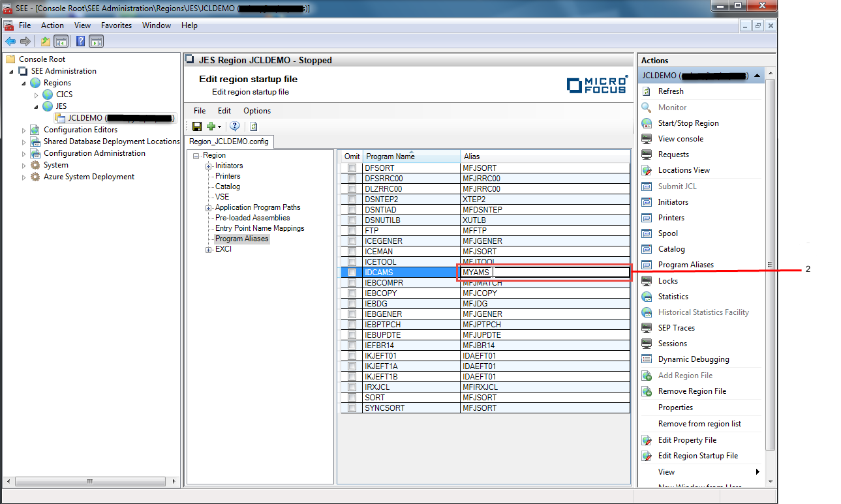This screenshot has width=841, height=504.
Task: Open Edit Region Startup File action
Action: [697, 456]
